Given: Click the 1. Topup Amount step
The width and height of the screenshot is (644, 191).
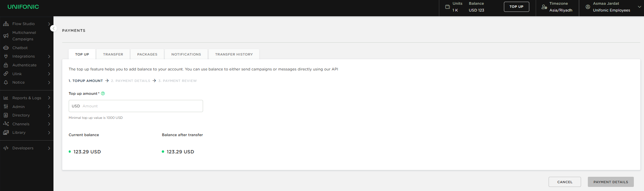Looking at the screenshot, I should click(x=86, y=81).
